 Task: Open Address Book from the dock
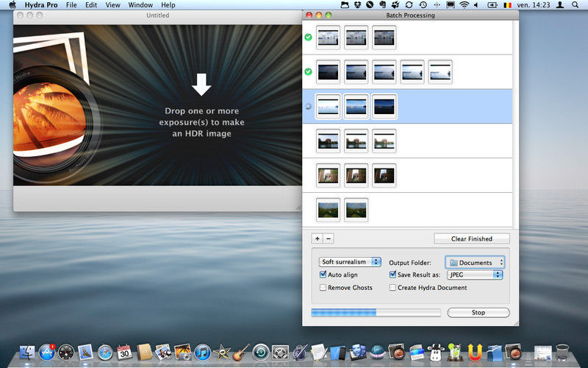pos(144,353)
